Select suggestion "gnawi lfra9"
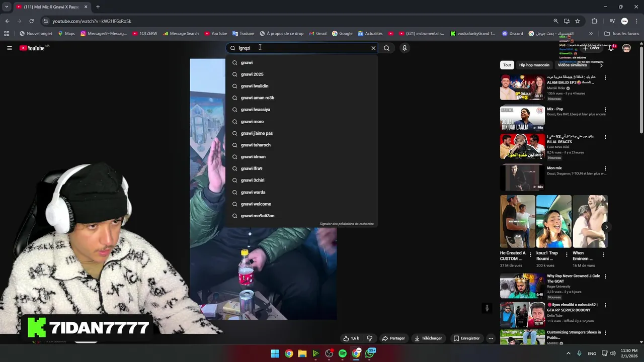Viewport: 644px width, 362px height. click(x=301, y=168)
